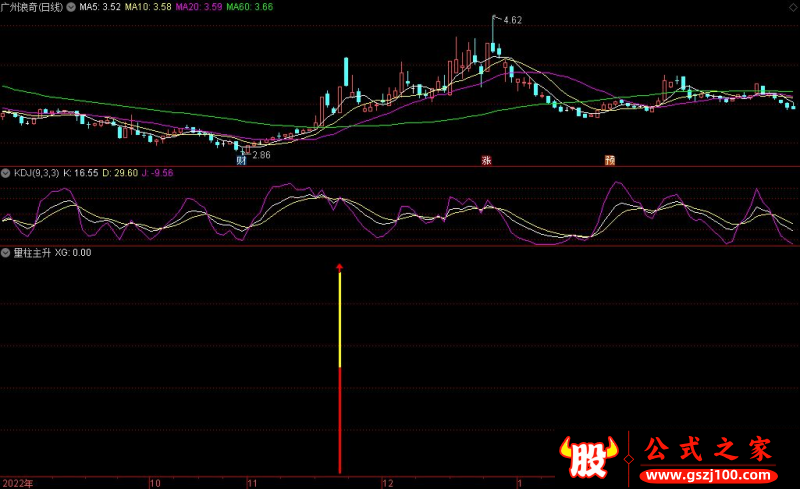This screenshot has height=489, width=800.
Task: Click the red arrow signal atop the XG bar
Action: [x=339, y=267]
